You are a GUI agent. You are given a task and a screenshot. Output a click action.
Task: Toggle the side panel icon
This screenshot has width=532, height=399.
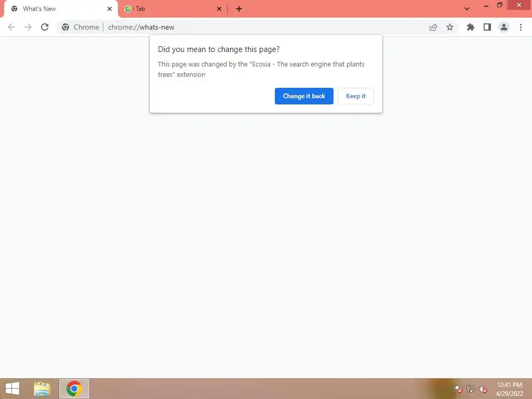[x=487, y=27]
